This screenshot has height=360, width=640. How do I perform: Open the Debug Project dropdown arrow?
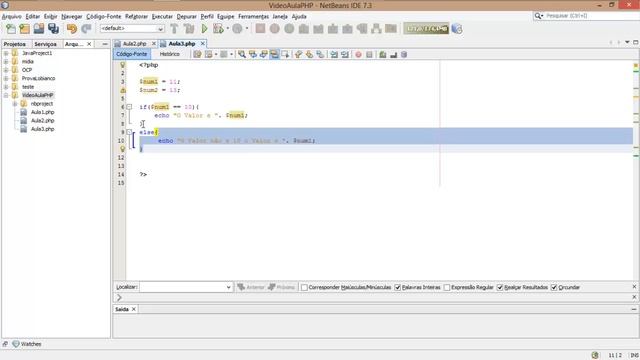click(x=227, y=29)
